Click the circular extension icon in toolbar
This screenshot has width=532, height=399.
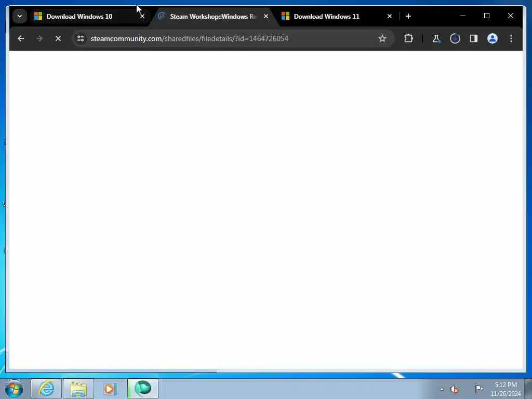click(455, 38)
